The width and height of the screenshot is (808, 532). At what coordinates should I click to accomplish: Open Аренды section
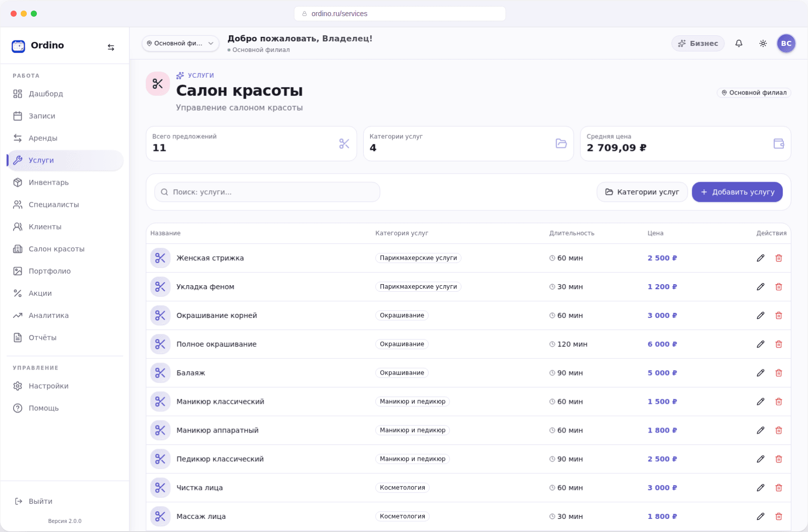pyautogui.click(x=65, y=138)
